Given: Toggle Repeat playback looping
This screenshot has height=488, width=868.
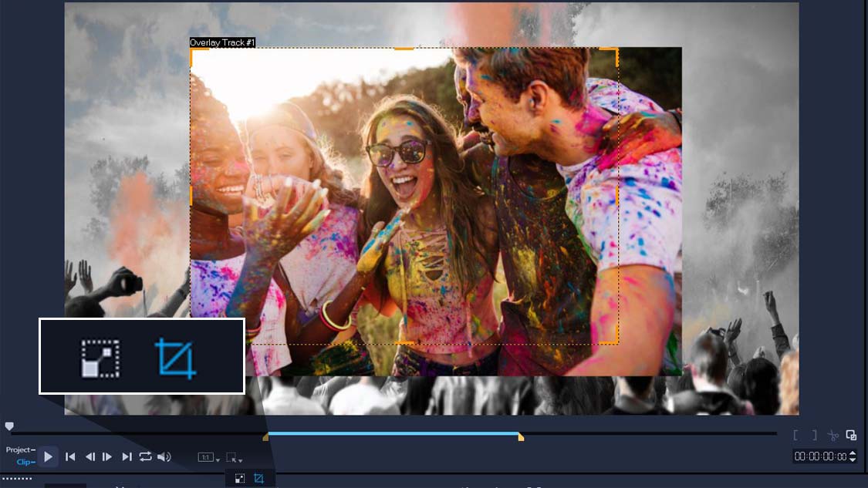Looking at the screenshot, I should [x=145, y=457].
